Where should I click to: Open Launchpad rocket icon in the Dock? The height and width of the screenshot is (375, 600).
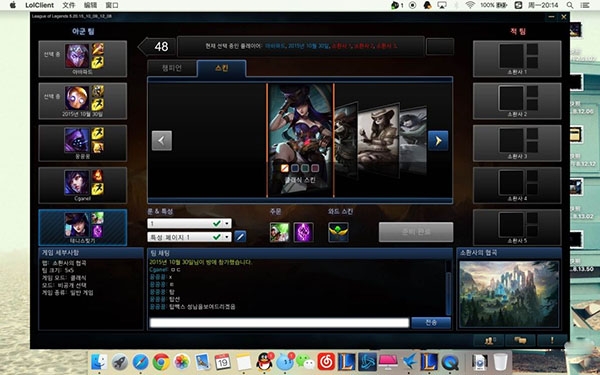coord(120,362)
